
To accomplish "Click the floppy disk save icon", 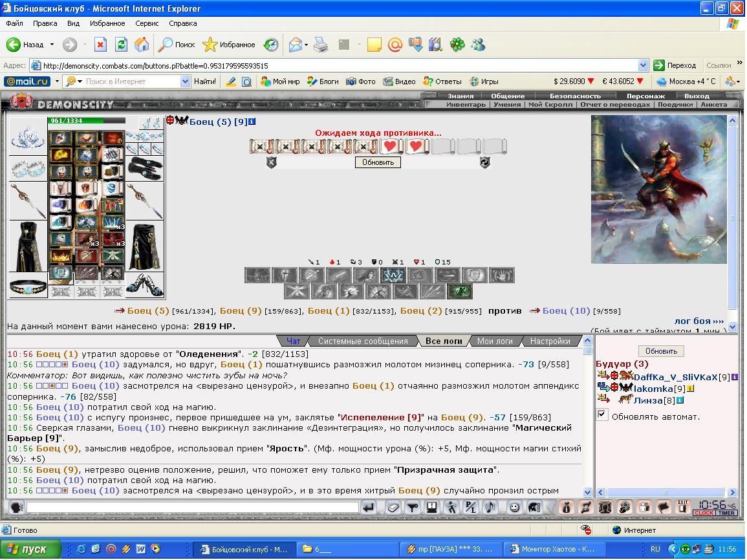I will (x=432, y=508).
